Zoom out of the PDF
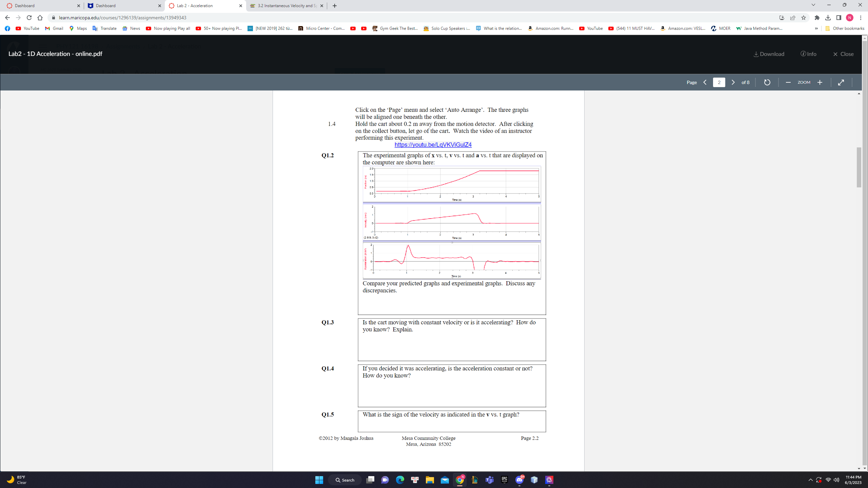Image resolution: width=868 pixels, height=488 pixels. tap(788, 82)
